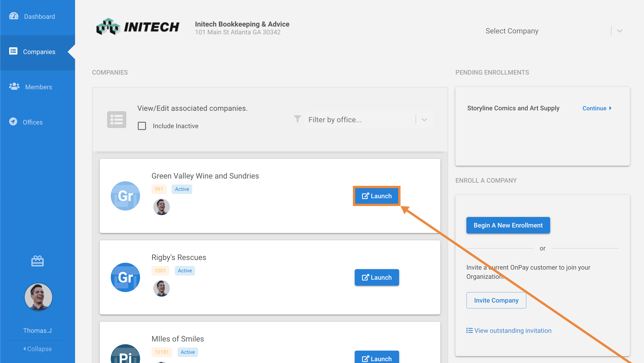Click the 10181 company ID badge

[162, 352]
